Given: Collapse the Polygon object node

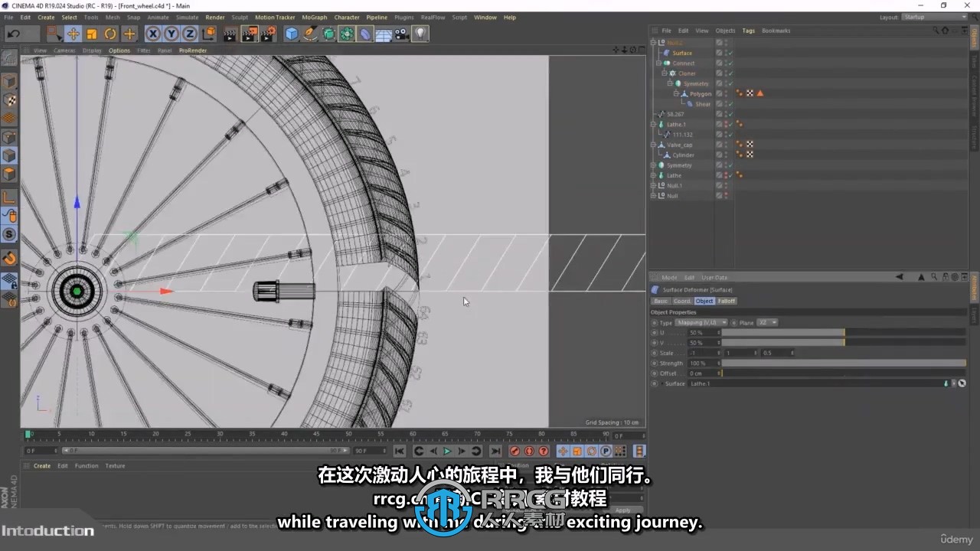Looking at the screenshot, I should coord(676,94).
